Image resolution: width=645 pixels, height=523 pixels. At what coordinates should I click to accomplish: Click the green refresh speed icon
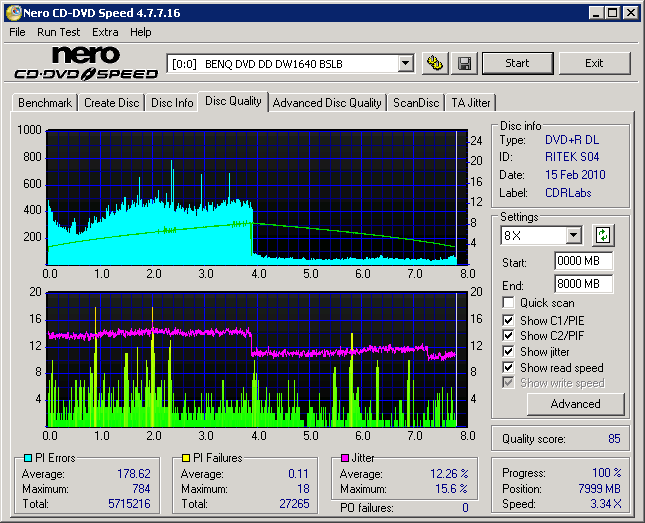[603, 236]
